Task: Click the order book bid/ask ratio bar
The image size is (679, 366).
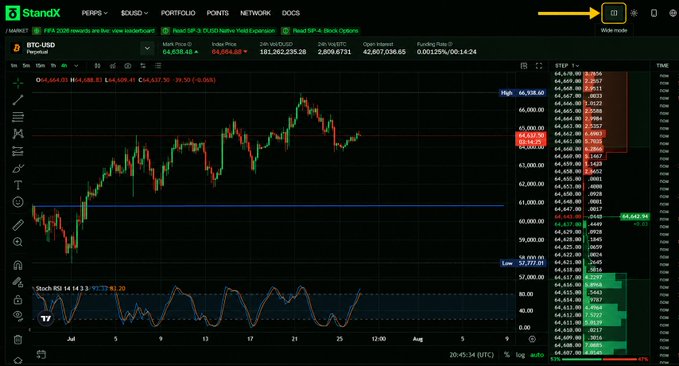Action: (599, 360)
